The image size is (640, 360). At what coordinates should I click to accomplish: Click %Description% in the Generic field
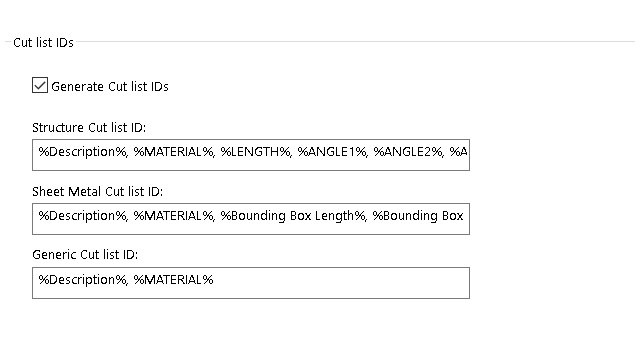pos(82,280)
